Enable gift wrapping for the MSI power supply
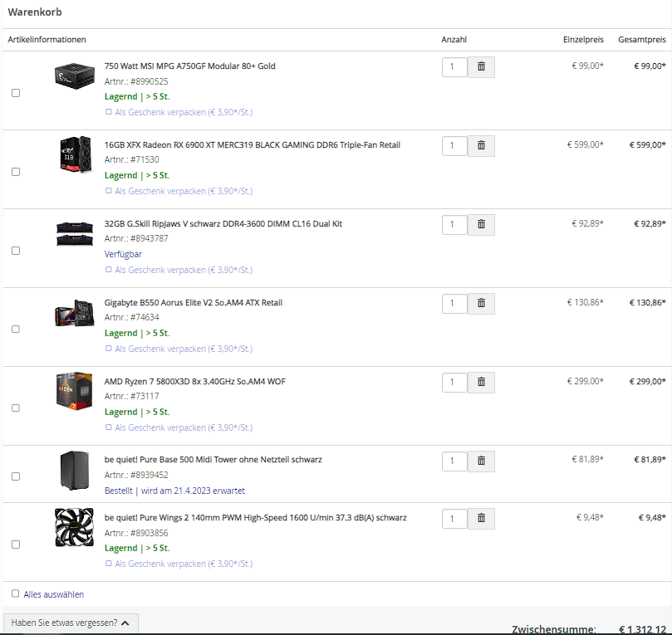672x635 pixels. [109, 112]
